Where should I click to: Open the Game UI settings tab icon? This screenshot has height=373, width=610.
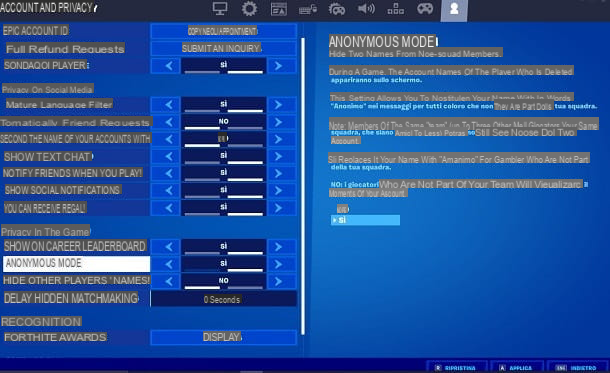tap(279, 9)
